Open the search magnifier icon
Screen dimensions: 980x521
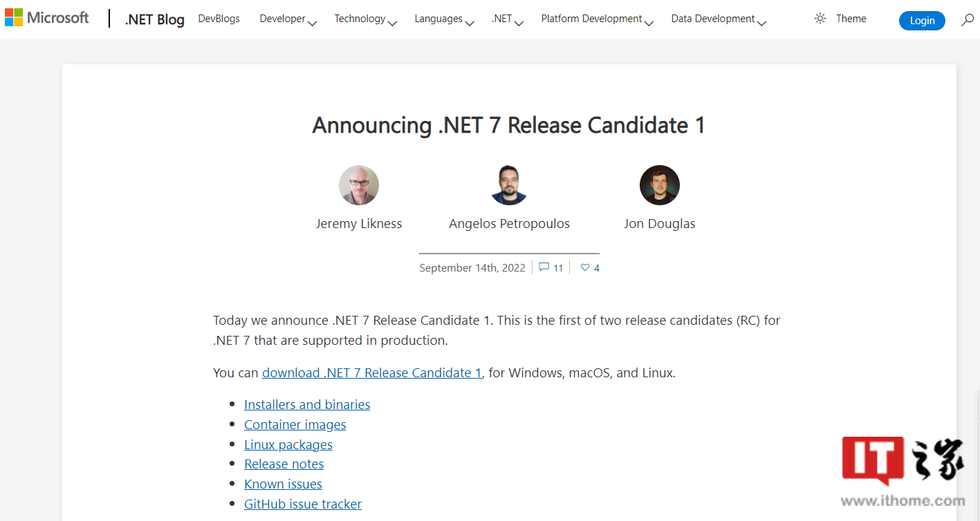click(967, 20)
